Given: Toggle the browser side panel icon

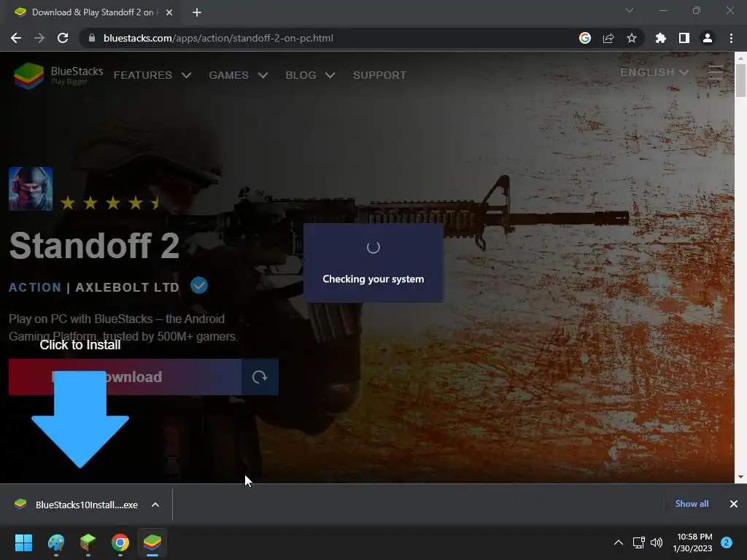Looking at the screenshot, I should point(684,38).
